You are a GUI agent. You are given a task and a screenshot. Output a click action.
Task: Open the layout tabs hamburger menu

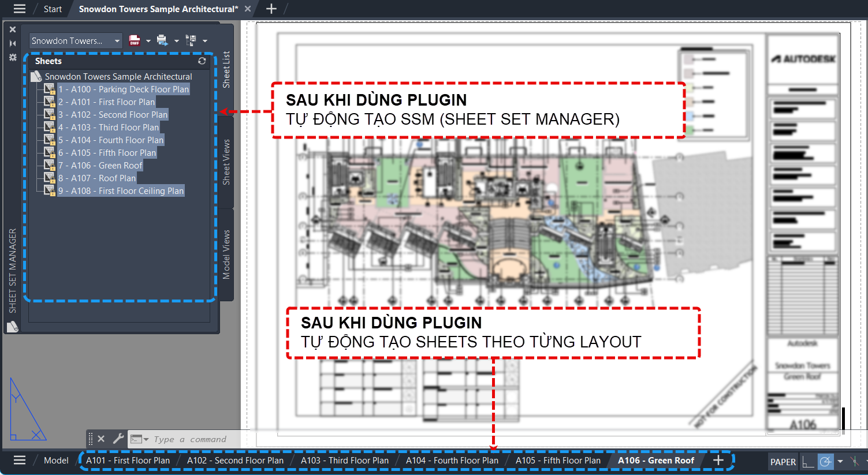point(19,460)
